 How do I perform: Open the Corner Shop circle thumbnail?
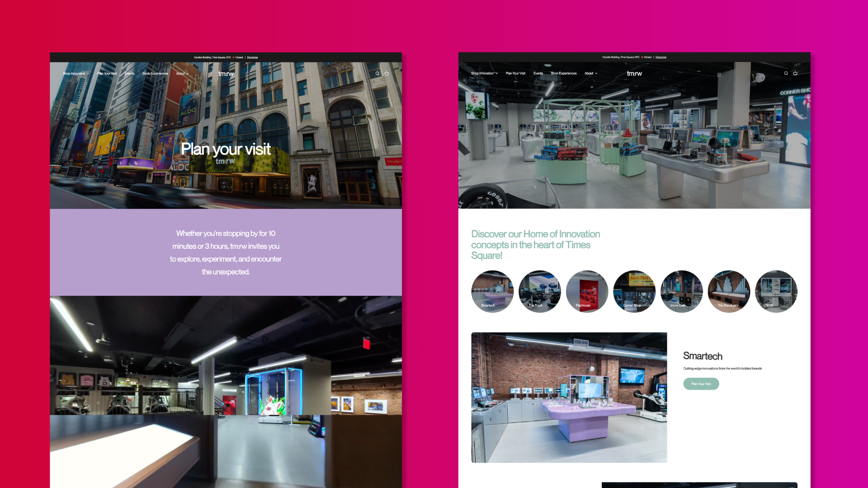pos(634,291)
